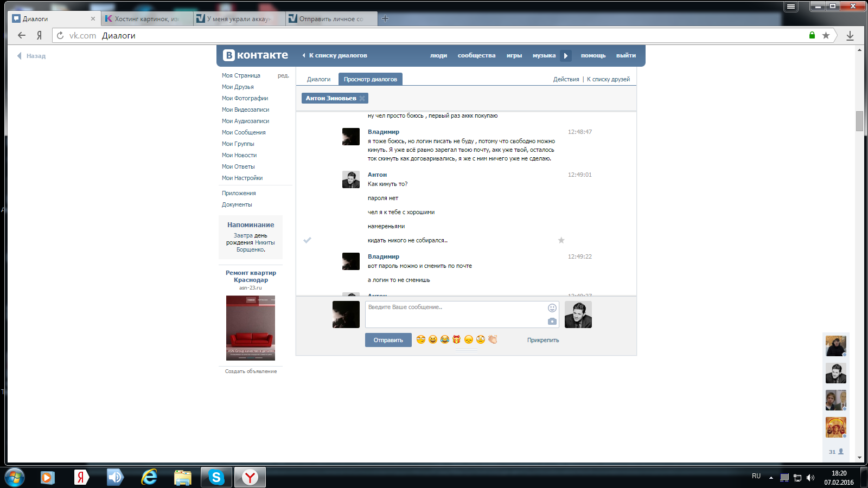Open Моя Страница in the left menu
This screenshot has width=868, height=488.
pos(241,75)
